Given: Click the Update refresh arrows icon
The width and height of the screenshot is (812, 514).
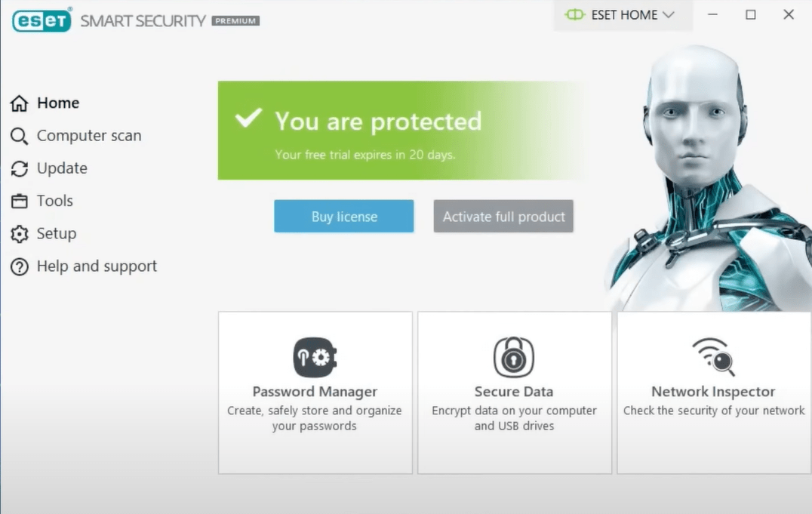Looking at the screenshot, I should pos(19,169).
